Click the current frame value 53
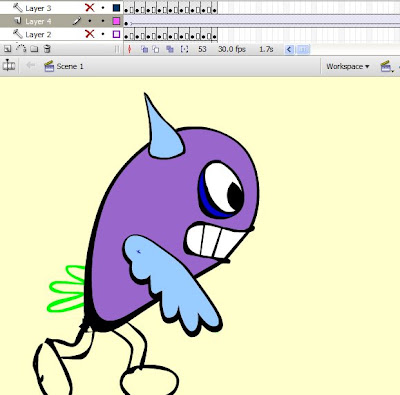 [202, 49]
